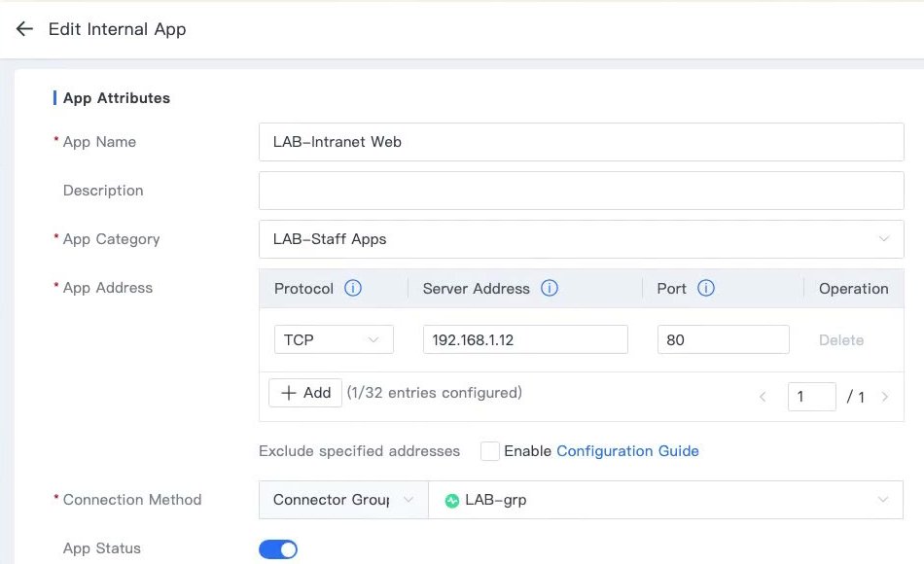
Task: Open the LAB-grp connector dropdown
Action: pos(665,500)
